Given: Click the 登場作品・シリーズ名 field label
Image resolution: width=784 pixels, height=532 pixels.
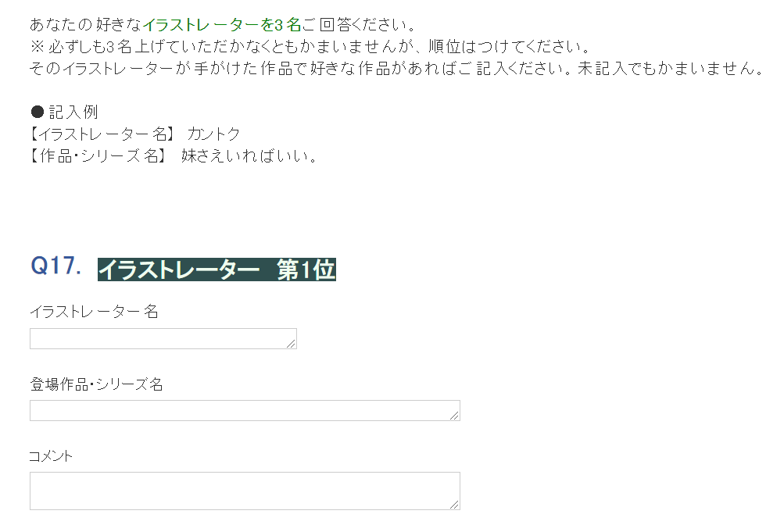Looking at the screenshot, I should [96, 384].
